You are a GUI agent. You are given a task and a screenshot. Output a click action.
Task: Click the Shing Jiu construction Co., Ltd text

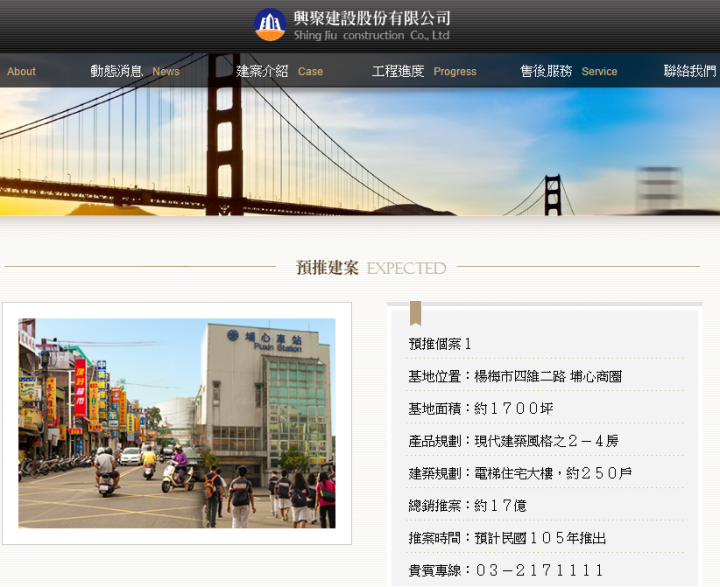click(x=371, y=35)
